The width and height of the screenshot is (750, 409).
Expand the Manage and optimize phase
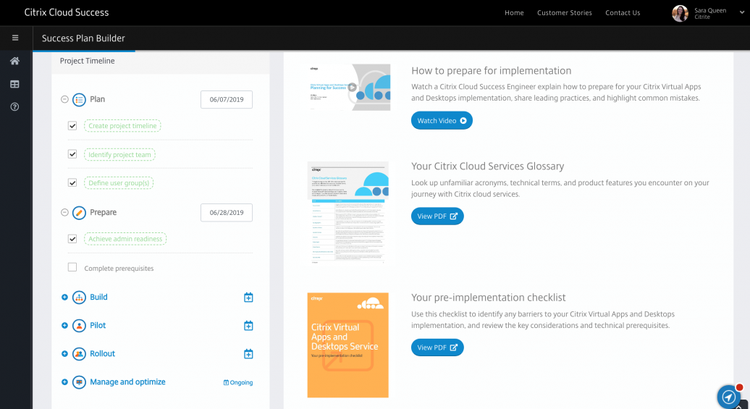tap(65, 382)
